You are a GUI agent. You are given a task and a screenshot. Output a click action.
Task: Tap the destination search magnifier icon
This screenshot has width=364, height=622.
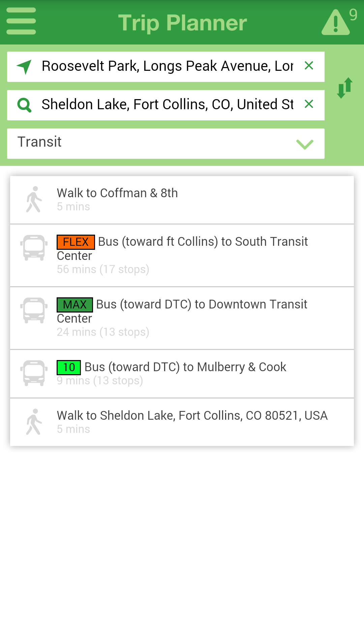click(24, 105)
